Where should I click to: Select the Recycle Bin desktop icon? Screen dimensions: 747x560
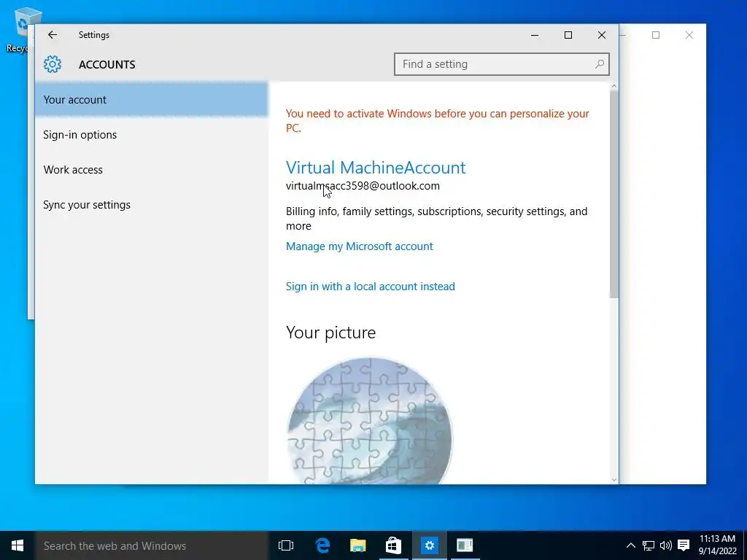pos(20,29)
